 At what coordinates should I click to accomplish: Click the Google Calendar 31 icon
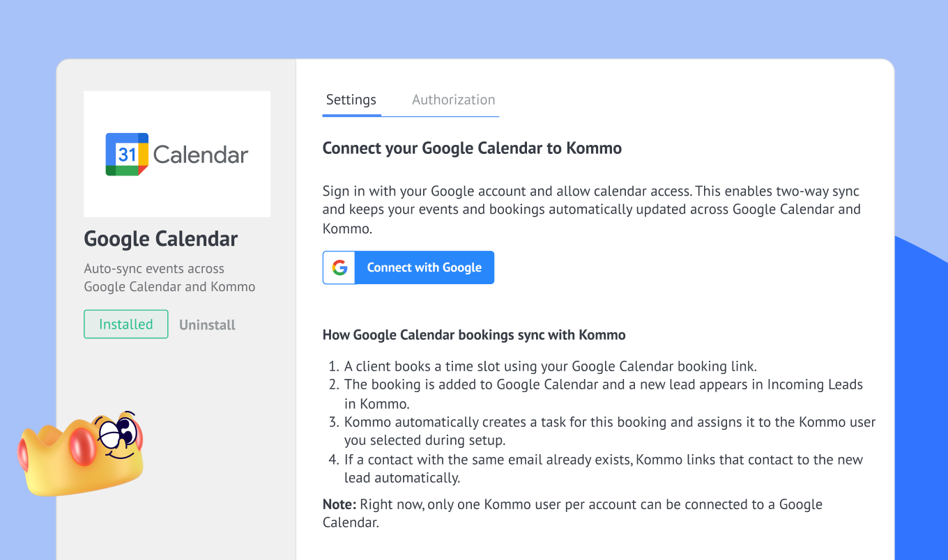[127, 154]
